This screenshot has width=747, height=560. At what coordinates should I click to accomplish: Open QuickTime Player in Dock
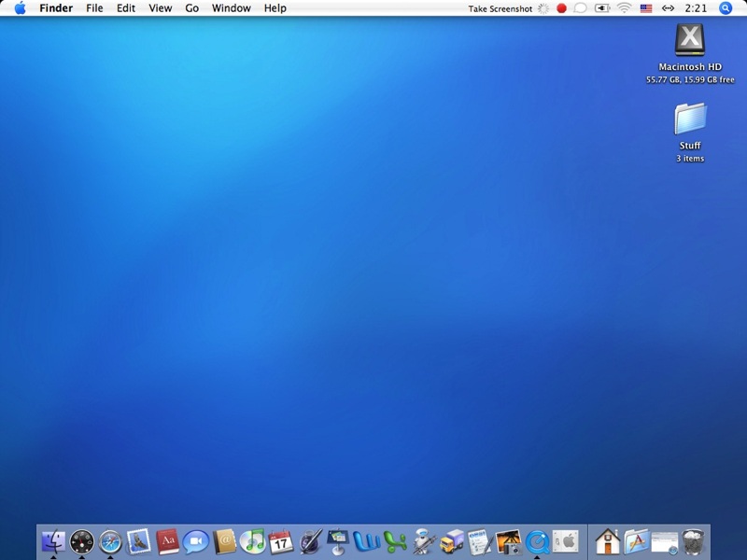coord(537,542)
